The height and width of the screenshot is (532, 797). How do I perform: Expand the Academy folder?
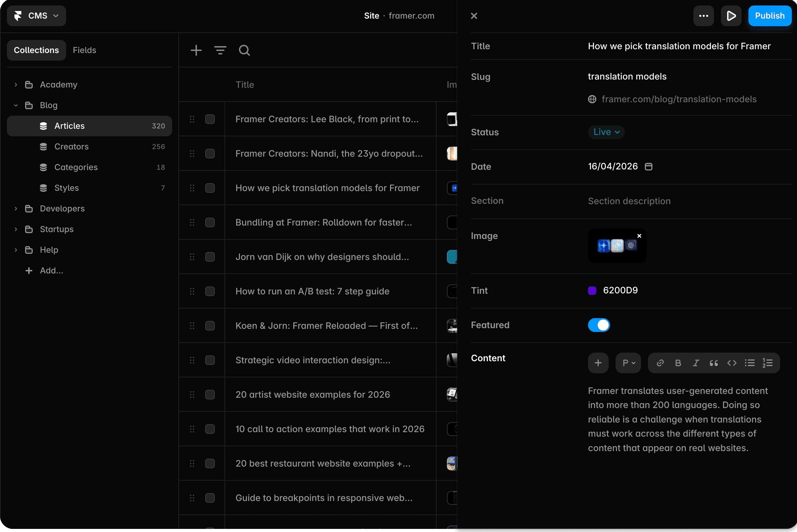(x=16, y=85)
